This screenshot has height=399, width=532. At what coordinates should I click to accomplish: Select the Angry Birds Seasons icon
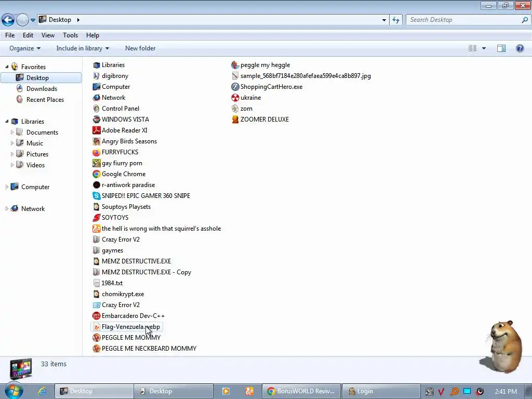(96, 141)
